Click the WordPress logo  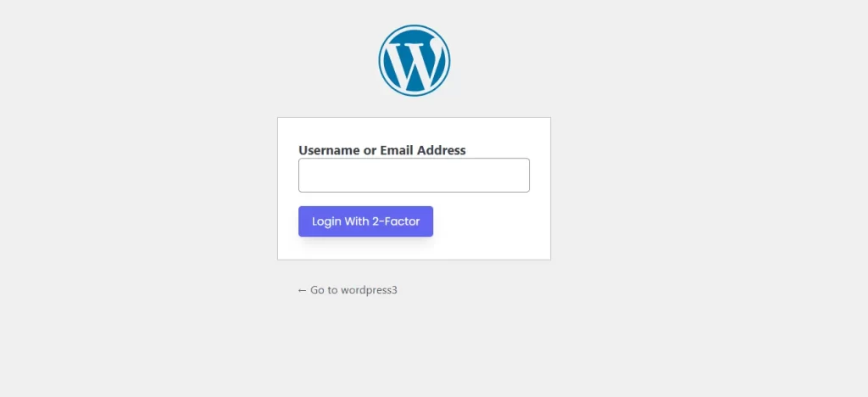tap(414, 60)
